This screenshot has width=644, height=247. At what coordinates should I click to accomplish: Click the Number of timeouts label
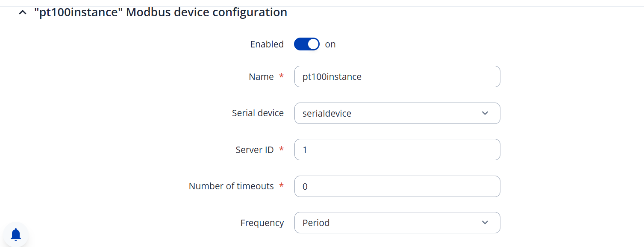click(x=231, y=186)
